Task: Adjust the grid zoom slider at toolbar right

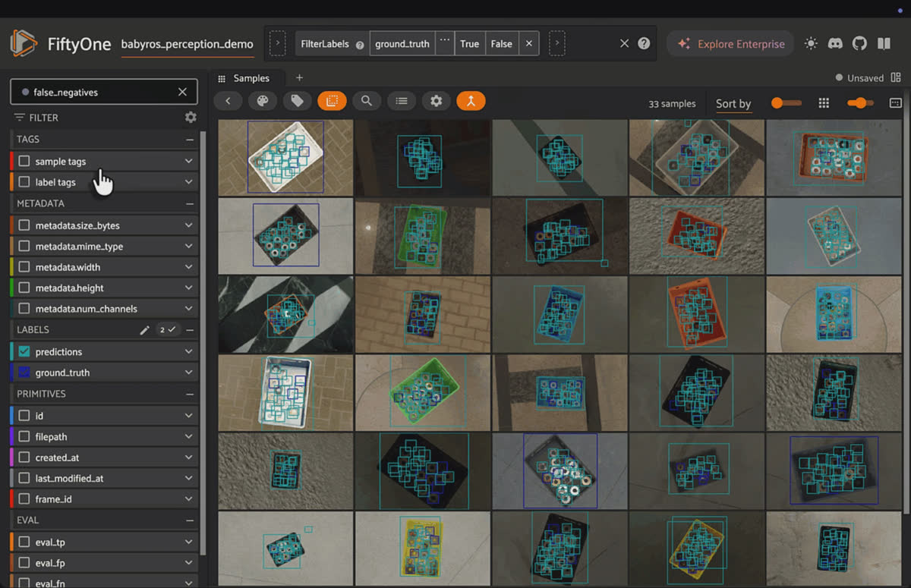Action: click(x=860, y=103)
